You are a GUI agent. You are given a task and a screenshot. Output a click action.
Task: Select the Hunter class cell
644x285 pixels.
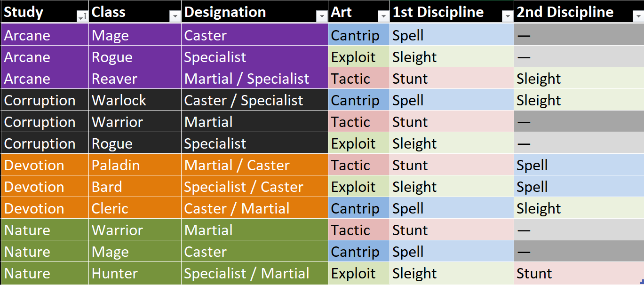point(135,273)
